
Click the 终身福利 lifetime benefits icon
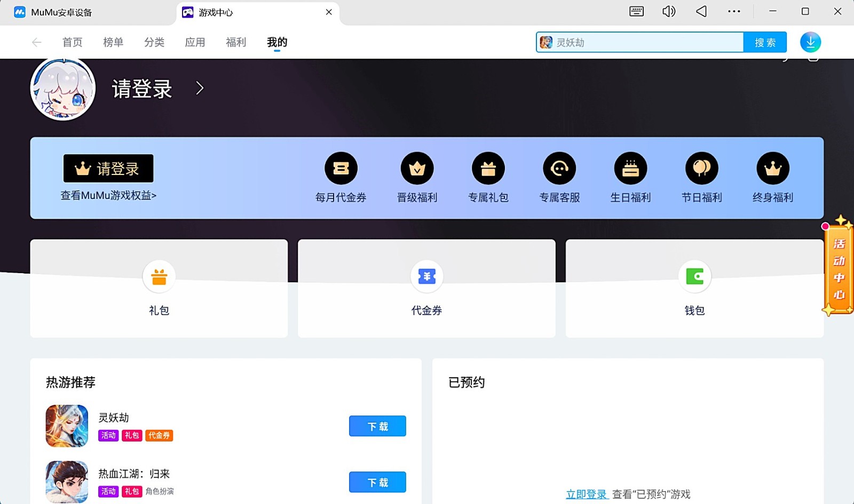tap(772, 168)
